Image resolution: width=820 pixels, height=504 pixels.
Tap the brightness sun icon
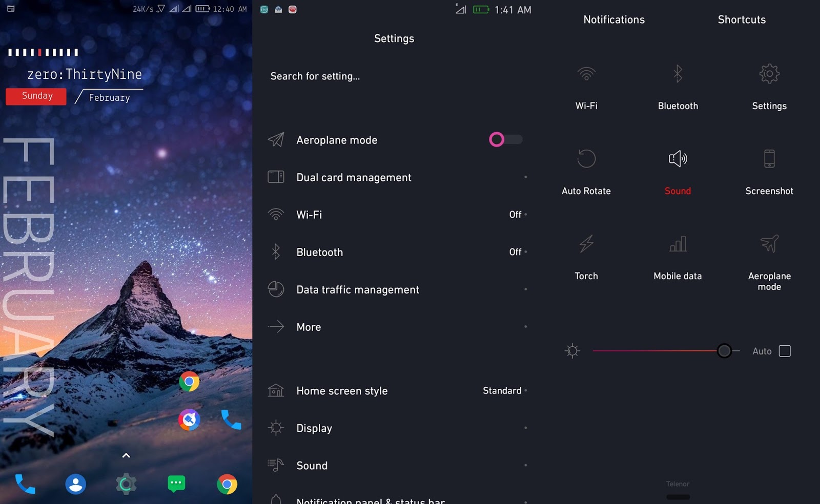point(572,351)
